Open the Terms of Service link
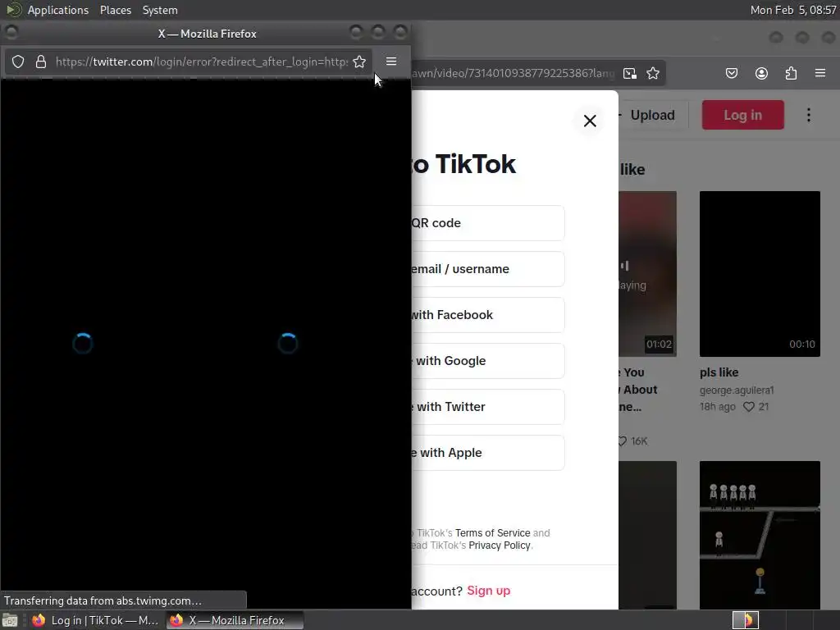Image resolution: width=840 pixels, height=630 pixels. (492, 533)
